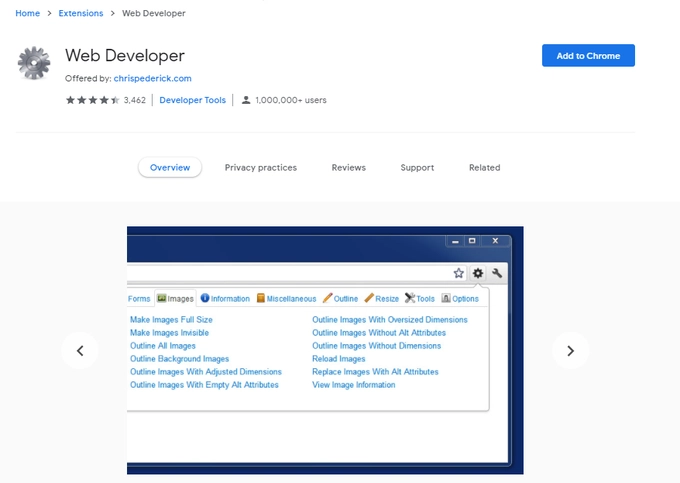Open the Overview tab
This screenshot has width=680, height=483.
(x=170, y=167)
